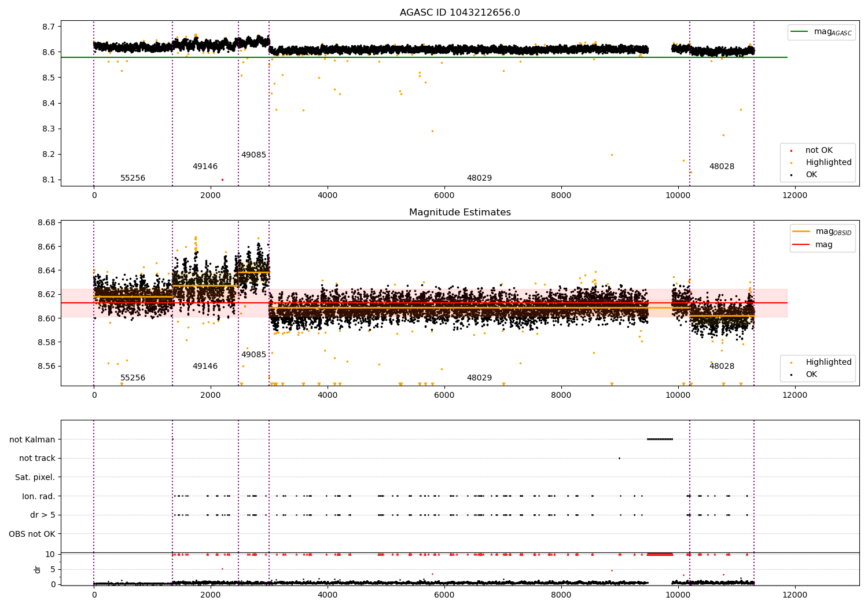The width and height of the screenshot is (868, 608).
Task: Click 49146 in the Magnitude Estimates plot
Action: (205, 367)
